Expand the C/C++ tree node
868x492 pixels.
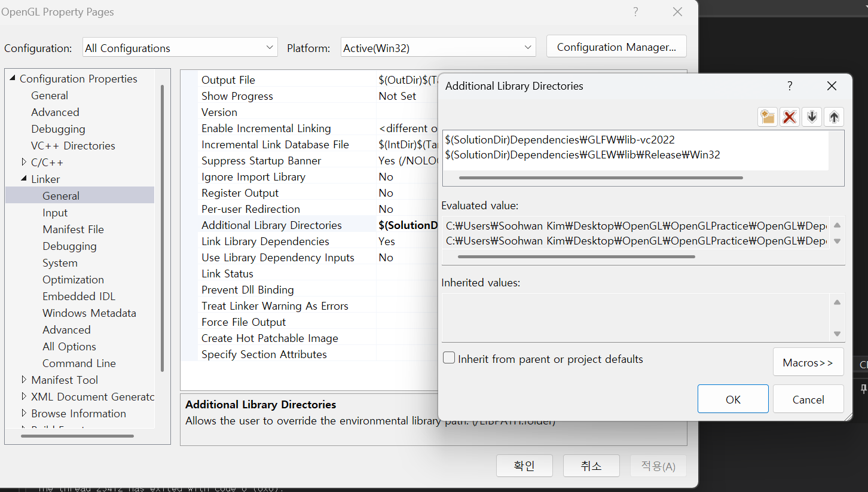[24, 162]
